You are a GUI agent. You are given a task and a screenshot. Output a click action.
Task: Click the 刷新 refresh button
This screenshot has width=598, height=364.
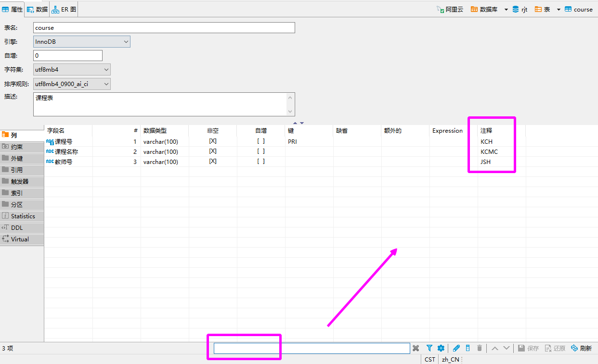581,348
